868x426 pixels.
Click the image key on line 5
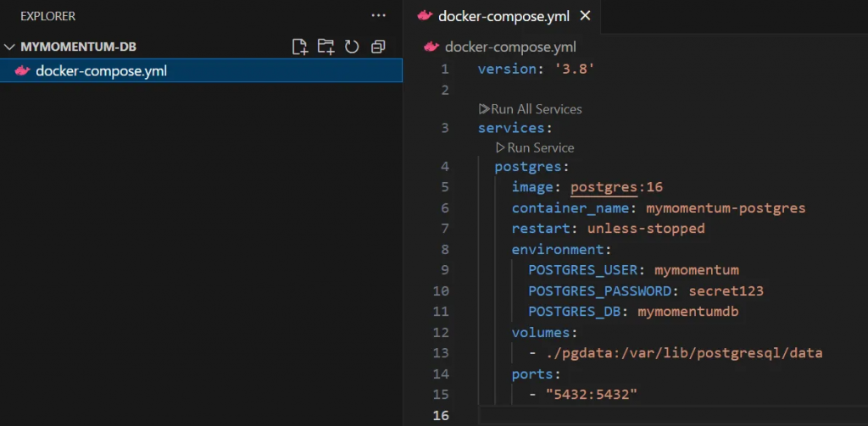coord(532,187)
